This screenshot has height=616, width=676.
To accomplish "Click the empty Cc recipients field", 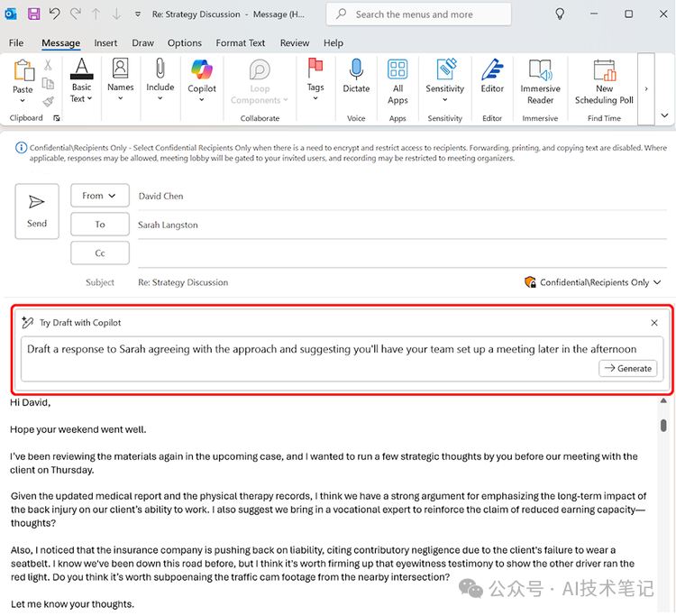I will click(402, 253).
